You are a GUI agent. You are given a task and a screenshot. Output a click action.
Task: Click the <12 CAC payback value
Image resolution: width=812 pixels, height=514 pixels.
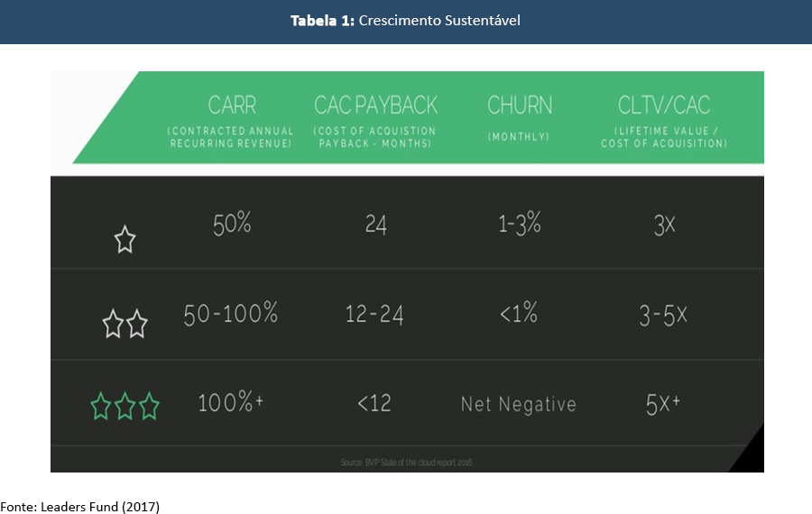(x=374, y=403)
